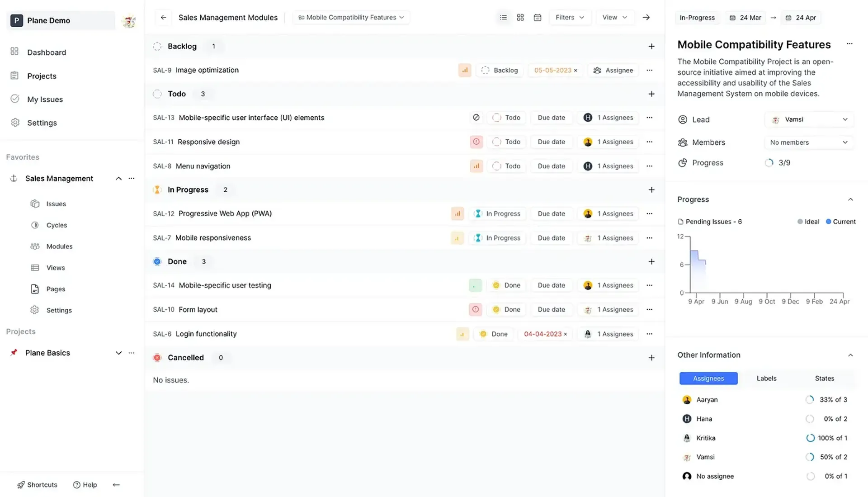Image resolution: width=868 pixels, height=497 pixels.
Task: Open ellipsis menu for Mobile Compatibility Features
Action: (849, 44)
